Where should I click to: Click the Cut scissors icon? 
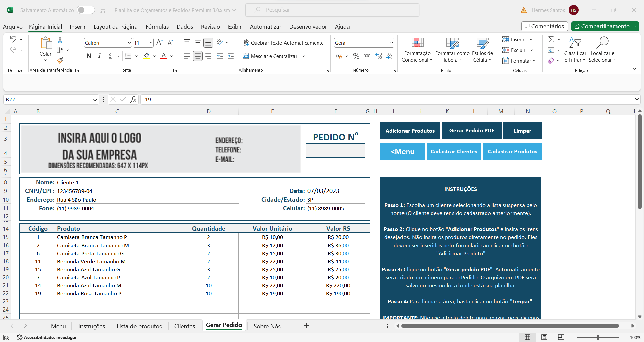click(x=60, y=40)
